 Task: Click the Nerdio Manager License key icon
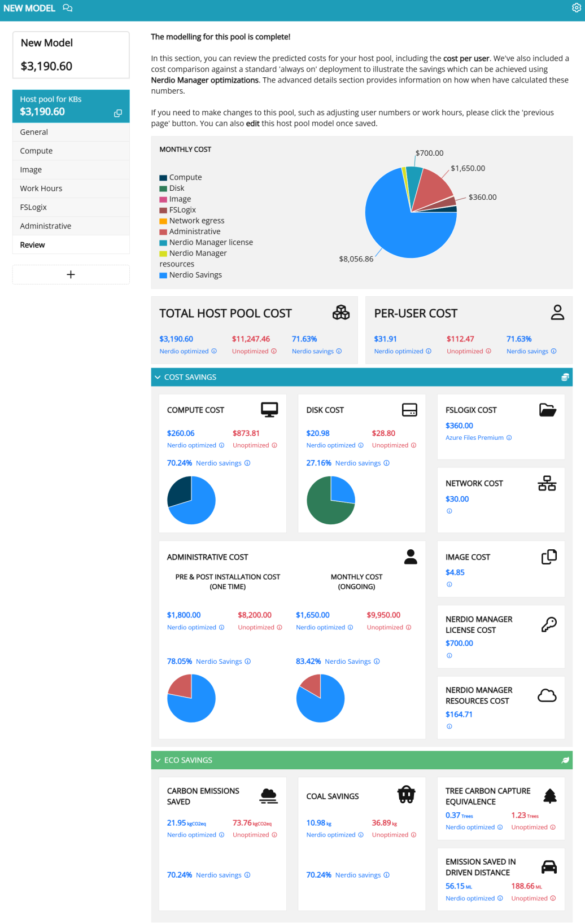[549, 624]
